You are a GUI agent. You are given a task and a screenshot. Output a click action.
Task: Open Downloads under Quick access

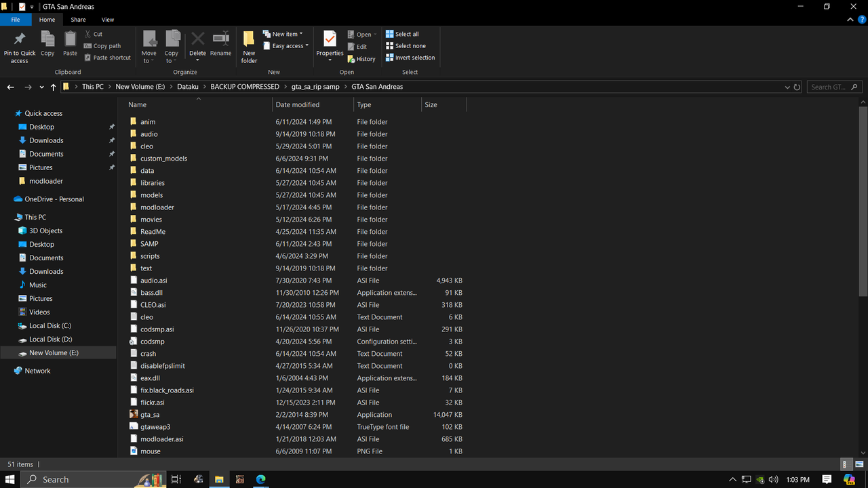pos(46,140)
